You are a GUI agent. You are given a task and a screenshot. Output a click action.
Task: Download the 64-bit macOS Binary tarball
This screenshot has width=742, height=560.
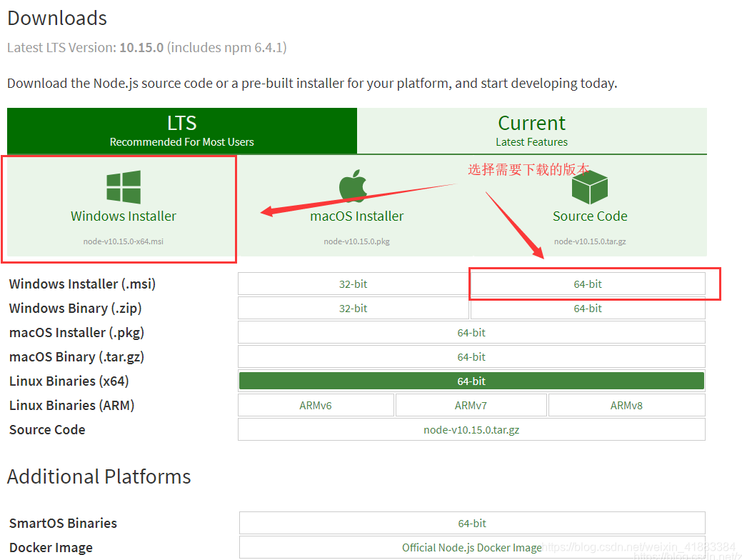(x=471, y=356)
